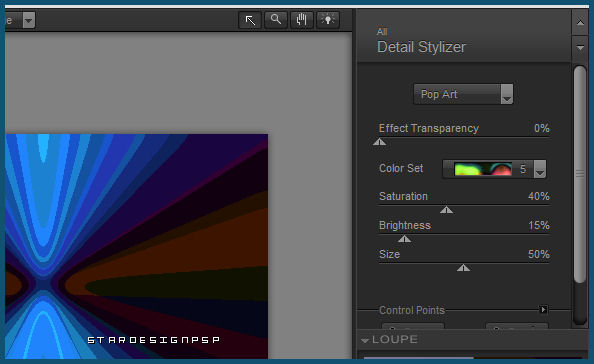The height and width of the screenshot is (364, 594).
Task: Select the arrow pointer tool
Action: coord(250,20)
